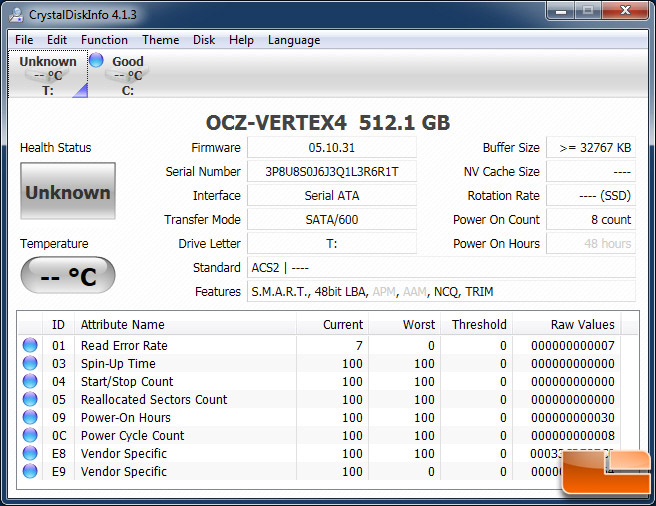Click the NV Cache Size value field

(x=591, y=172)
